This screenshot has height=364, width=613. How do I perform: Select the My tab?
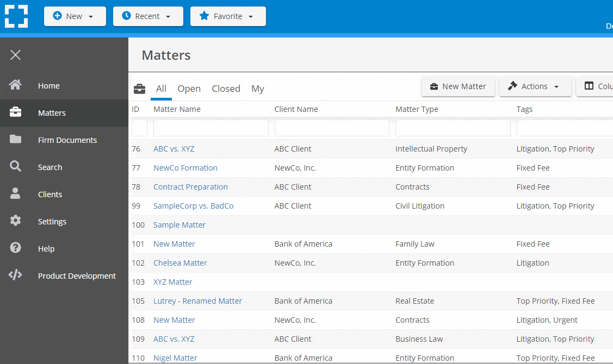pyautogui.click(x=257, y=88)
